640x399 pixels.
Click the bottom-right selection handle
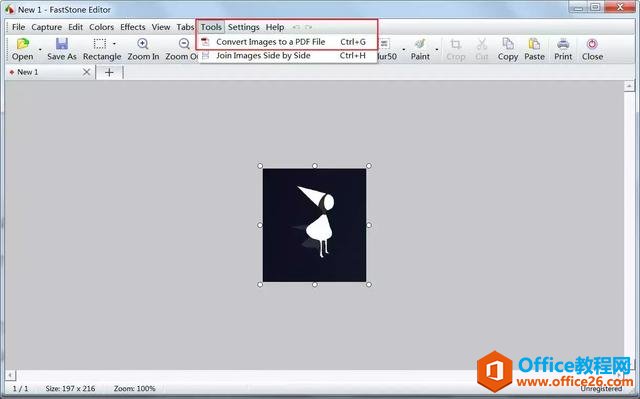click(x=369, y=284)
